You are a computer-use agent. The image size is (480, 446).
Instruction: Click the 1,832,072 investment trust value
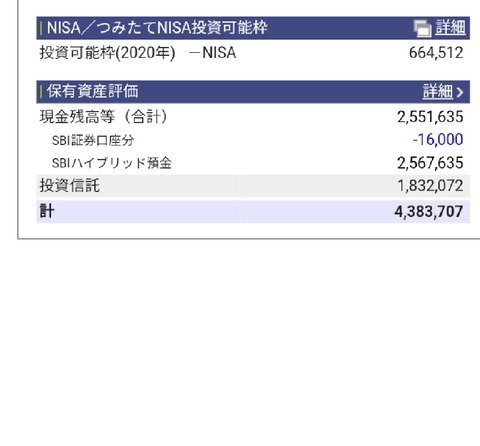pyautogui.click(x=430, y=186)
